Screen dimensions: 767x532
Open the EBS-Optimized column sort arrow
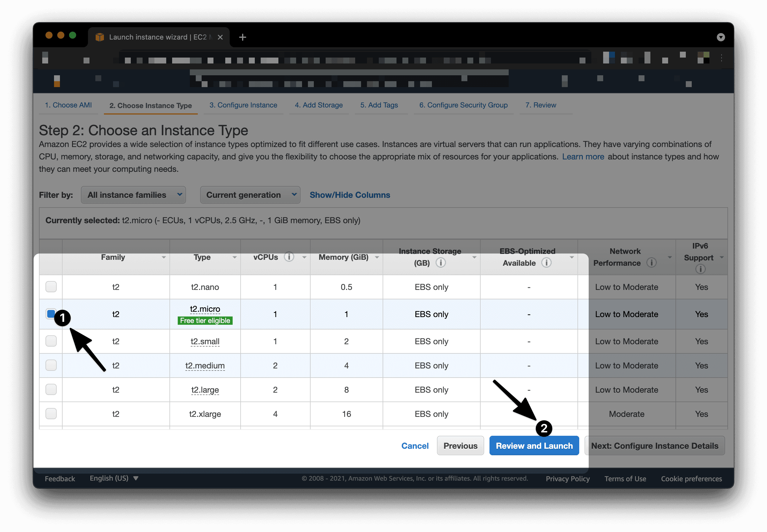click(572, 257)
